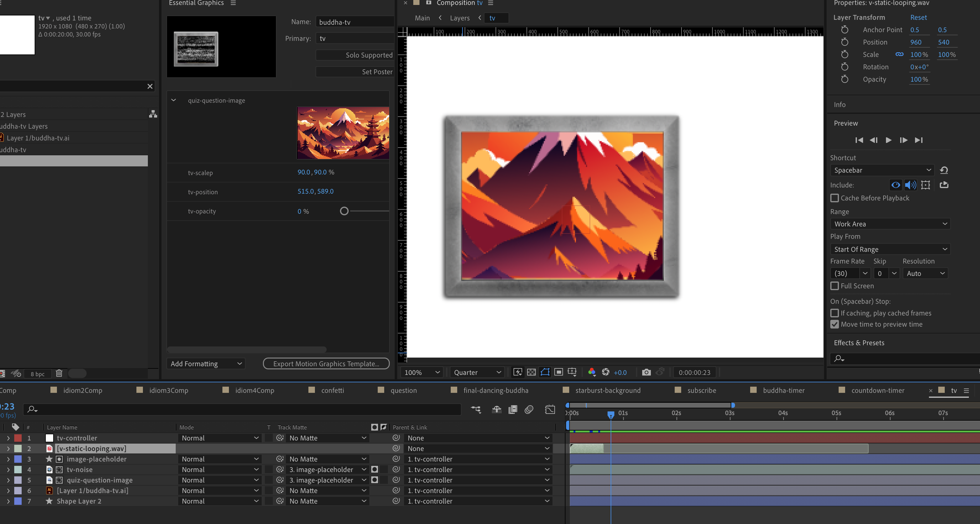Click the delete trash icon in Project panel
Screen dimensions: 980x524
coord(59,373)
